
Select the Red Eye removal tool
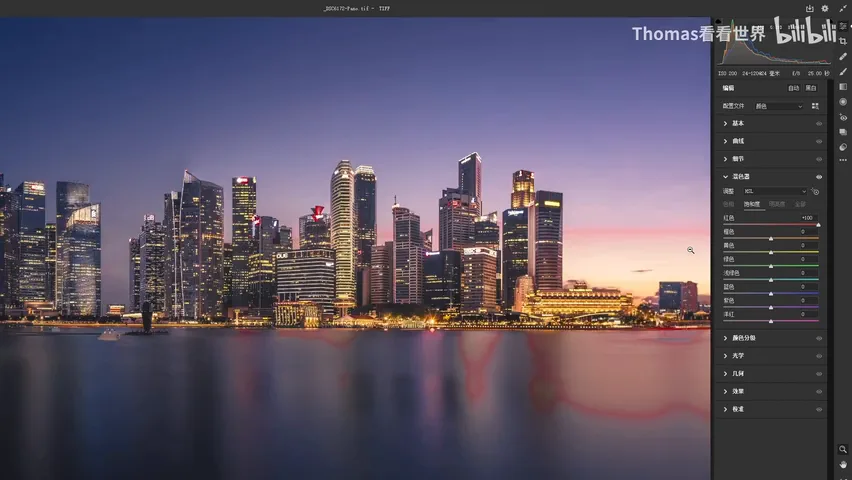click(x=843, y=117)
